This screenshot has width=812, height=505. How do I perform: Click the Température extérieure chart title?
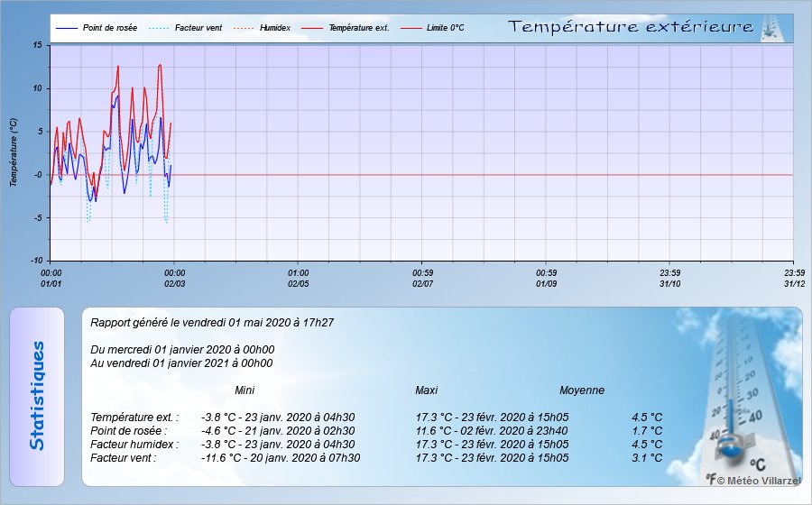[631, 27]
